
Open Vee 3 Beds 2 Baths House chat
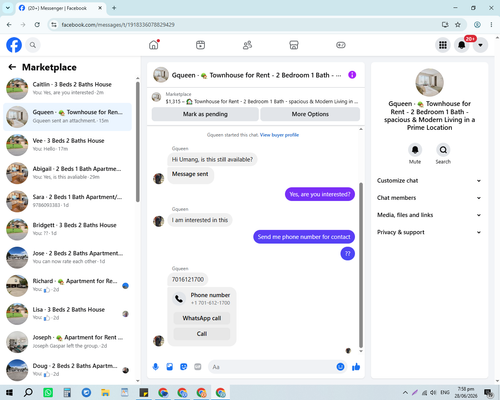[x=67, y=145]
